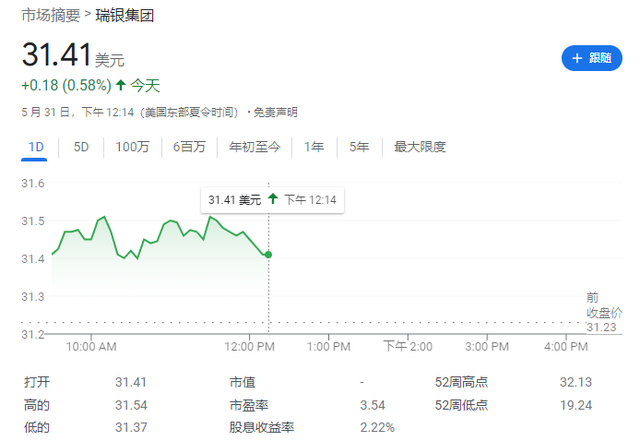This screenshot has width=640, height=441.
Task: Click the 打开 value 31.41
Action: point(131,382)
